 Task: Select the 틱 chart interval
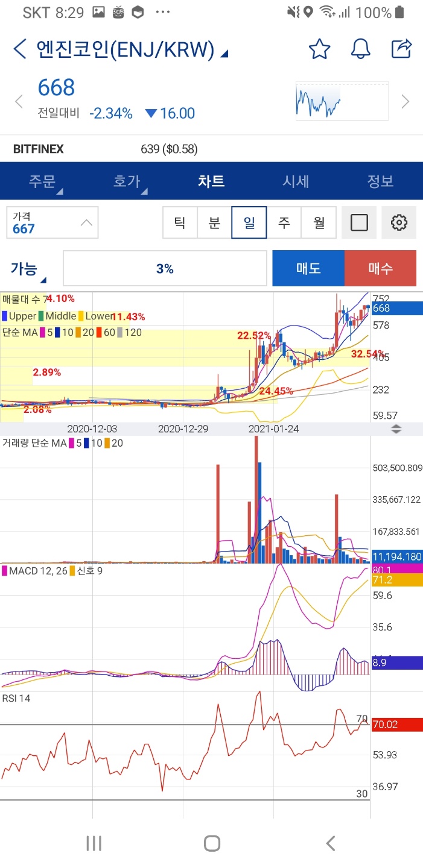[180, 222]
